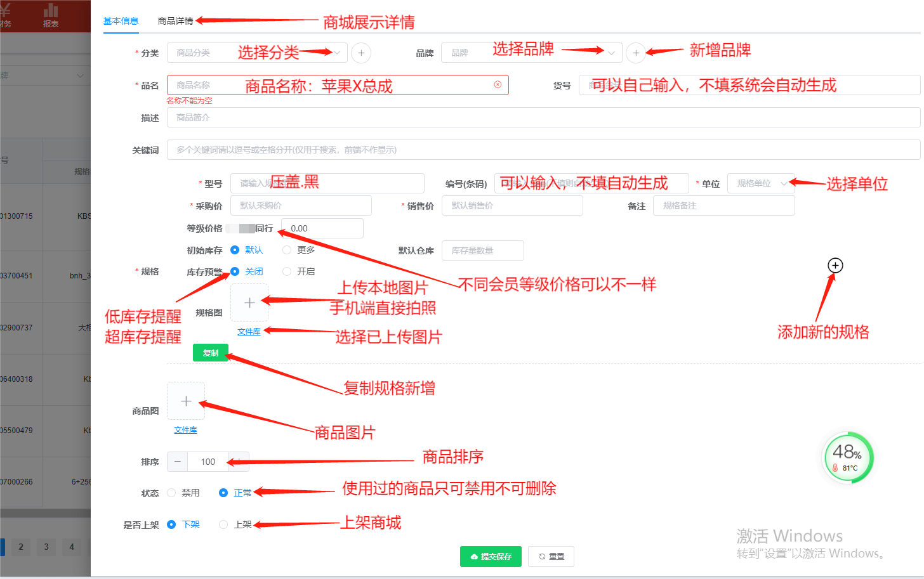
Task: Focus the 品名 product name field
Action: tap(338, 85)
